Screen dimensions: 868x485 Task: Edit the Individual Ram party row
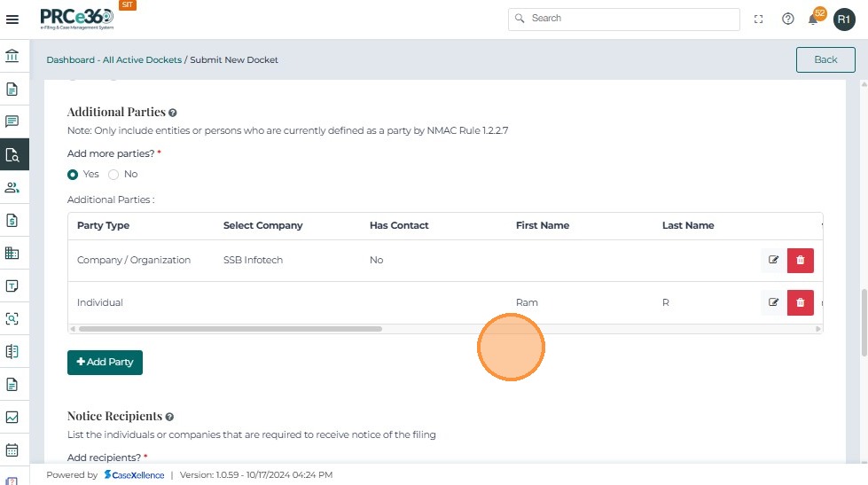pyautogui.click(x=773, y=302)
